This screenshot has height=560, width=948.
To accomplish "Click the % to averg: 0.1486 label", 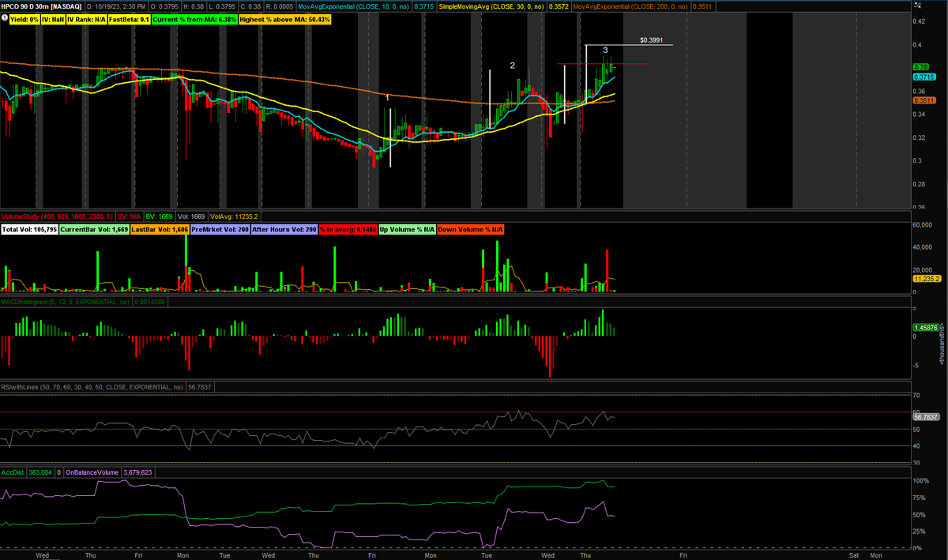I will point(348,229).
